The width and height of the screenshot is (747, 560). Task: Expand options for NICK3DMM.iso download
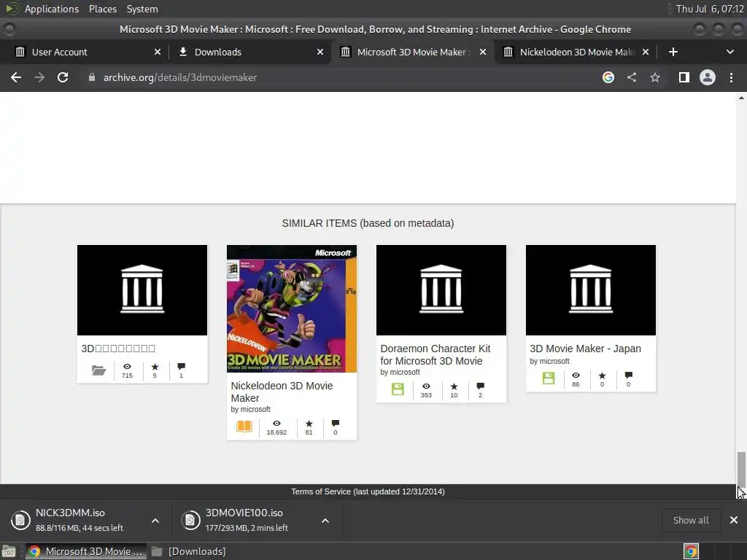tap(155, 521)
